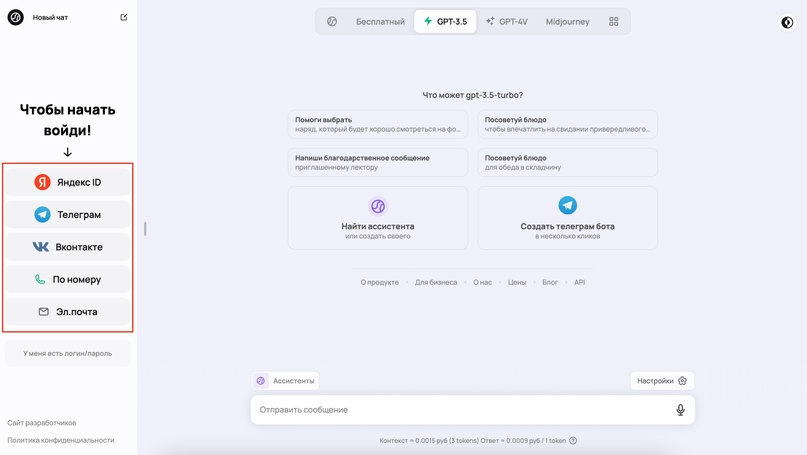Choose Посоветуй блюдо date prompt card

click(x=567, y=124)
